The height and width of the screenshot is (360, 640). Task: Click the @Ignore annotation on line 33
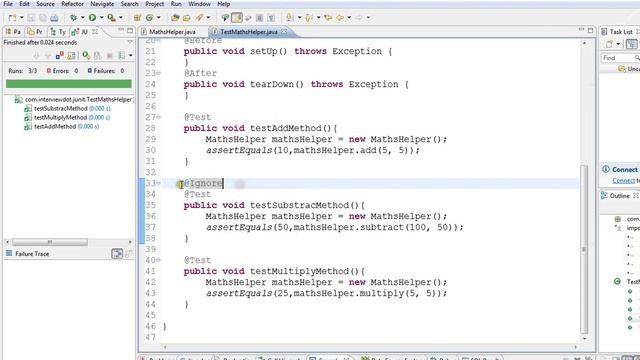(204, 183)
